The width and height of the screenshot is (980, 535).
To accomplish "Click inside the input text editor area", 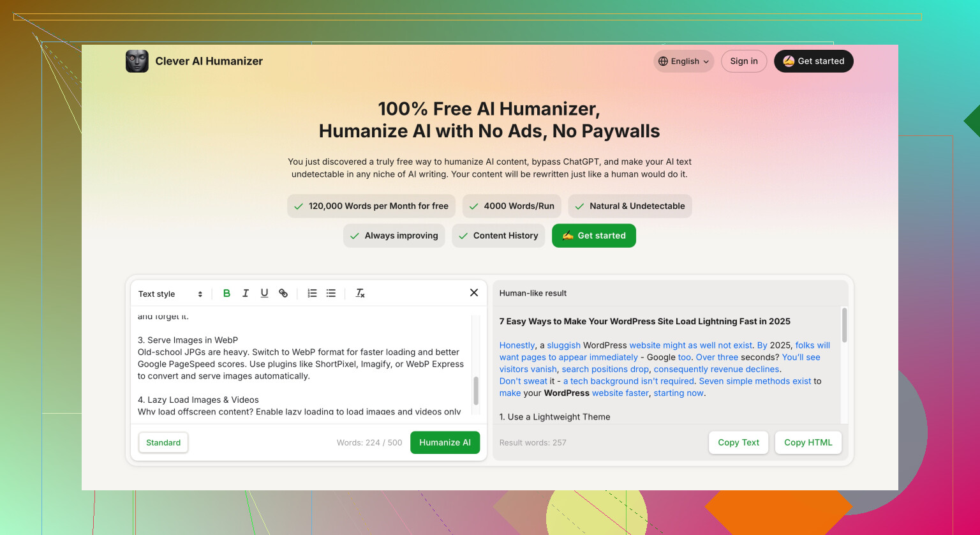I will [301, 364].
